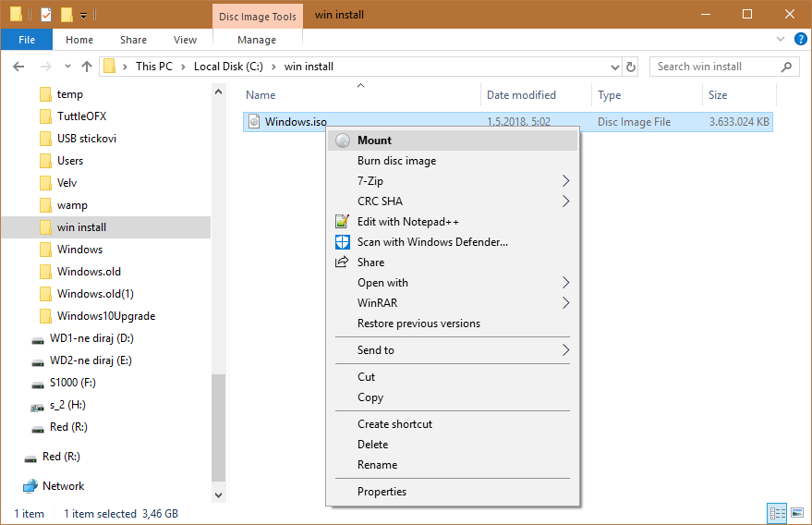Click the wamp folder icon
The image size is (812, 525).
pyautogui.click(x=45, y=205)
